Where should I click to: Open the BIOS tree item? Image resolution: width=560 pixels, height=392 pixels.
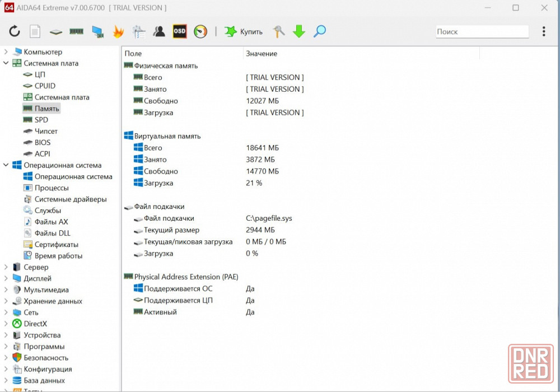coord(42,142)
